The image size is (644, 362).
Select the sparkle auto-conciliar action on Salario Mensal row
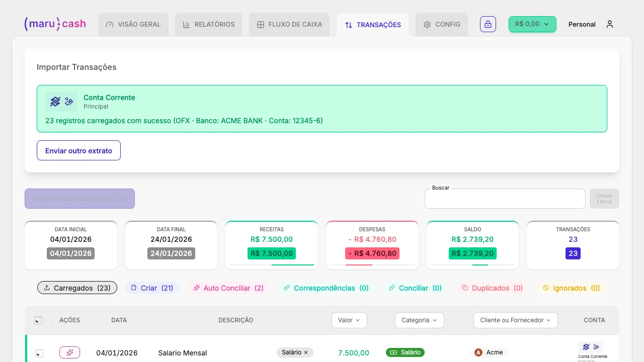click(69, 352)
